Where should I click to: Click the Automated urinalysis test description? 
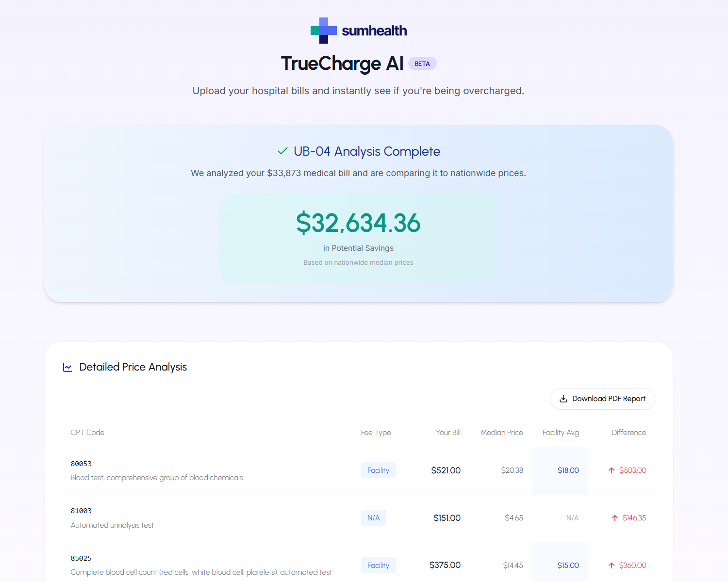[x=112, y=525]
